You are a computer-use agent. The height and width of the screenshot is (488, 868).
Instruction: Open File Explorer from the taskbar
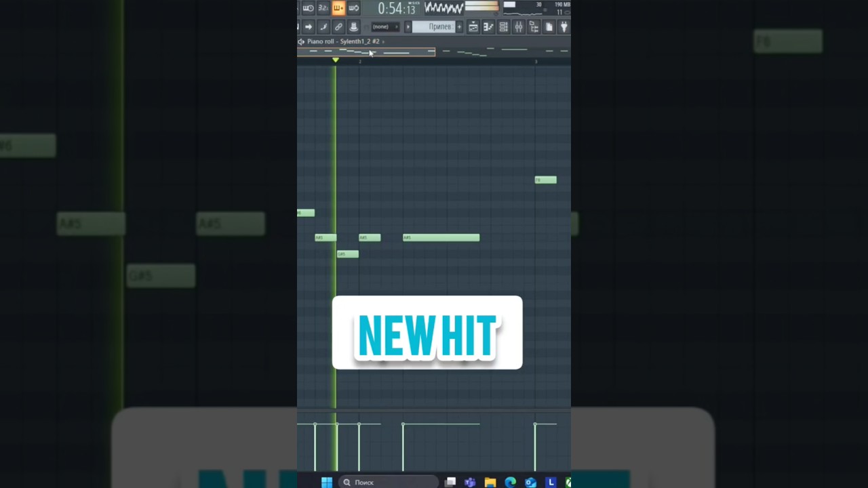click(x=490, y=482)
